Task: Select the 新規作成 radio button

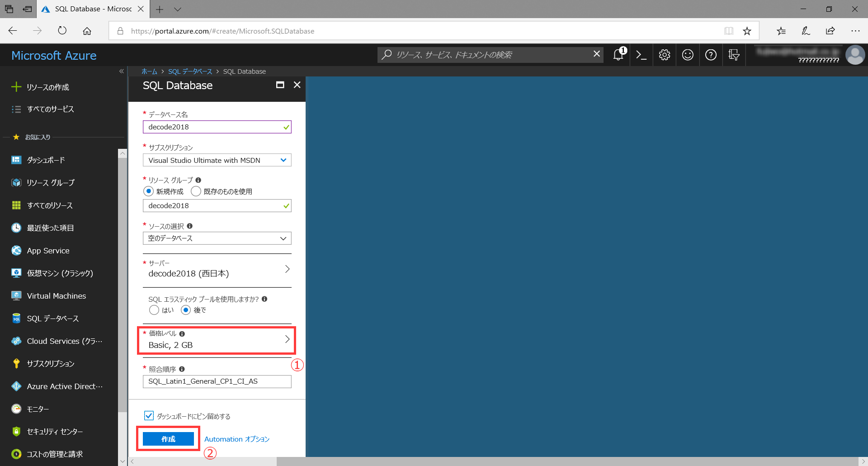Action: (x=148, y=191)
